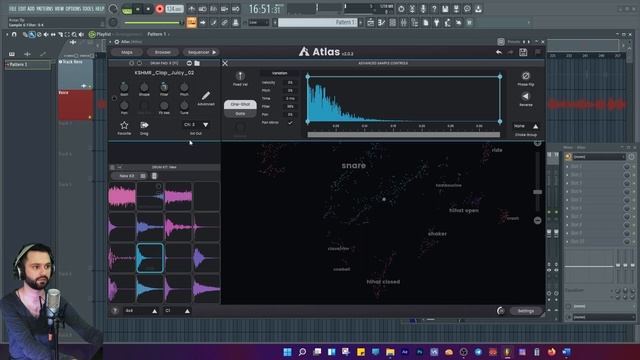The image size is (640, 360).
Task: Click the hihat open label on map
Action: [x=464, y=210]
